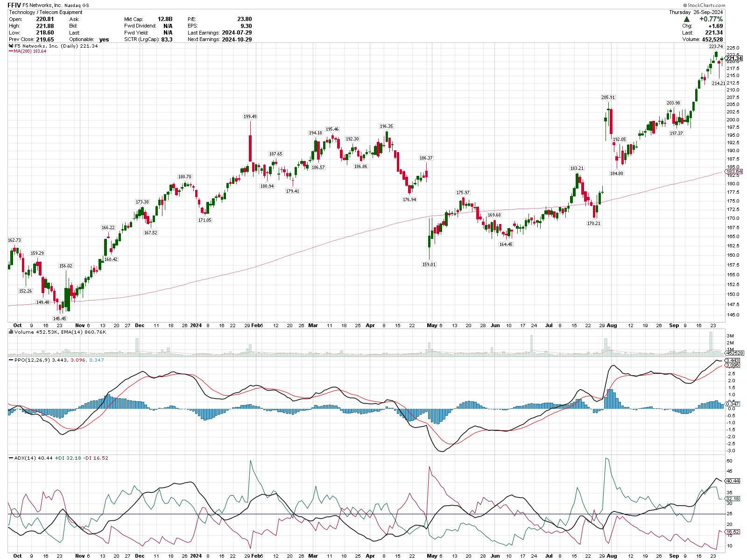Select the Open value 220.81
The width and height of the screenshot is (747, 560).
click(x=45, y=20)
